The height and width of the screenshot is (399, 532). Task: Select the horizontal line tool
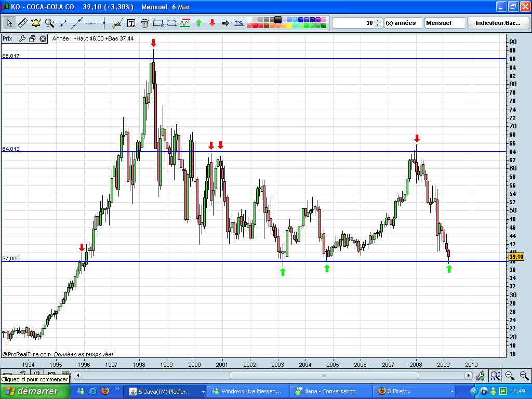click(x=90, y=23)
